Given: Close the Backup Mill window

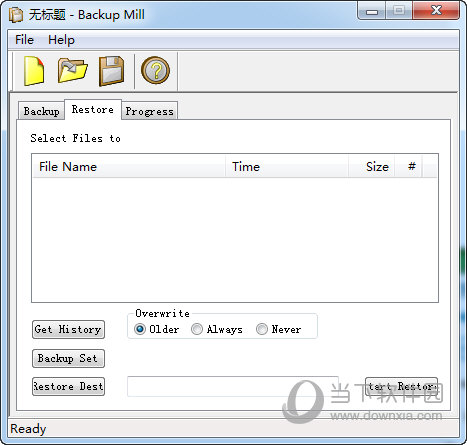Looking at the screenshot, I should 436,11.
